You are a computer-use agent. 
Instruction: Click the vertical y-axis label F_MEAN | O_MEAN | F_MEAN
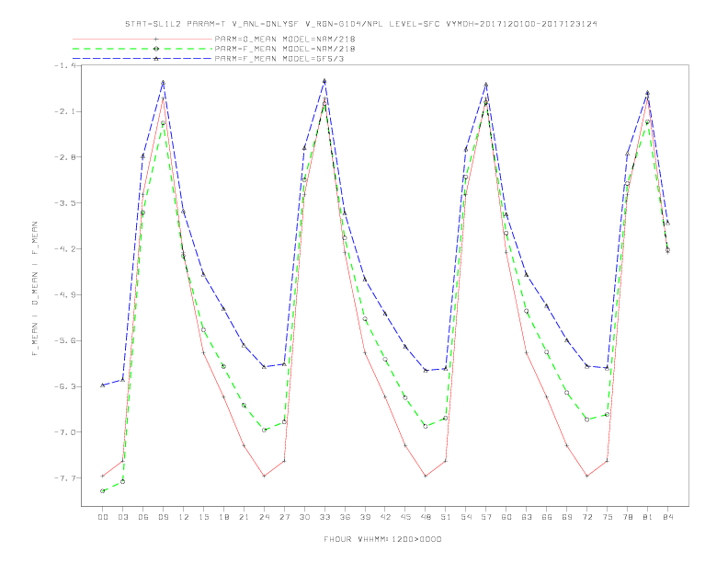35,289
